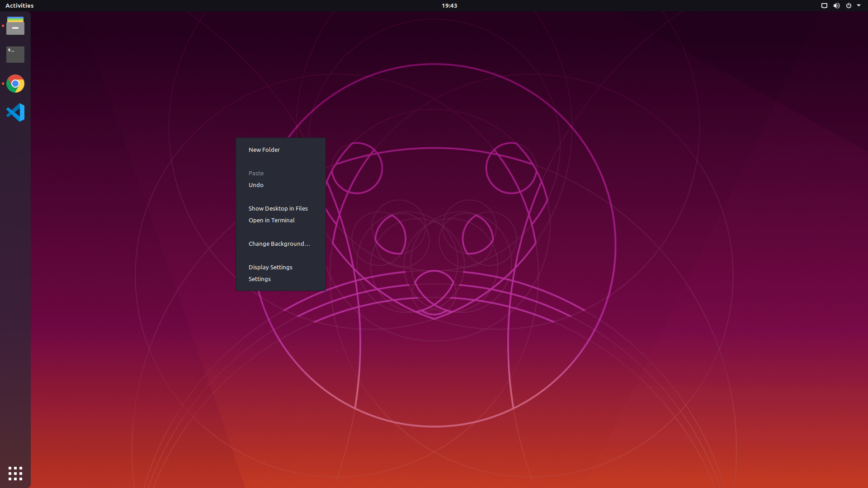Launch Terminal from the dock

coord(15,55)
